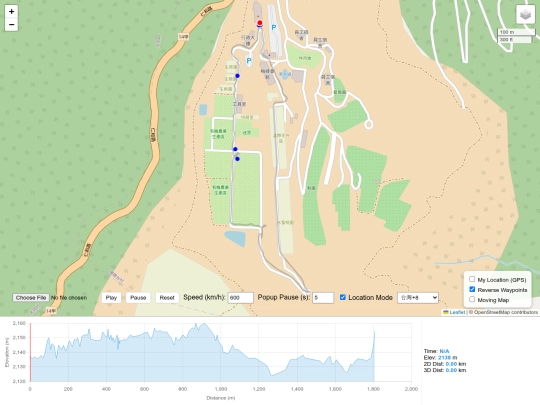
Task: Click the 14甲 road shield on the map
Action: (x=184, y=37)
